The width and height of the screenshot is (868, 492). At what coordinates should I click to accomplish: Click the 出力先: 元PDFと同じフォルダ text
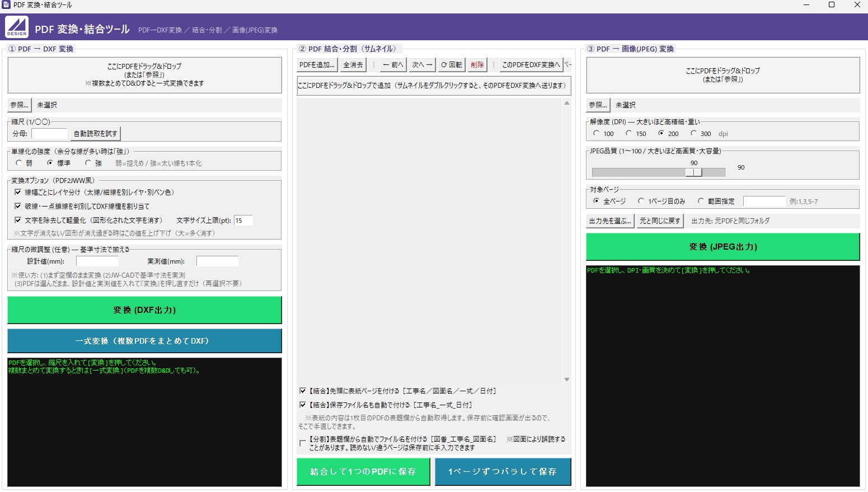[x=730, y=221]
